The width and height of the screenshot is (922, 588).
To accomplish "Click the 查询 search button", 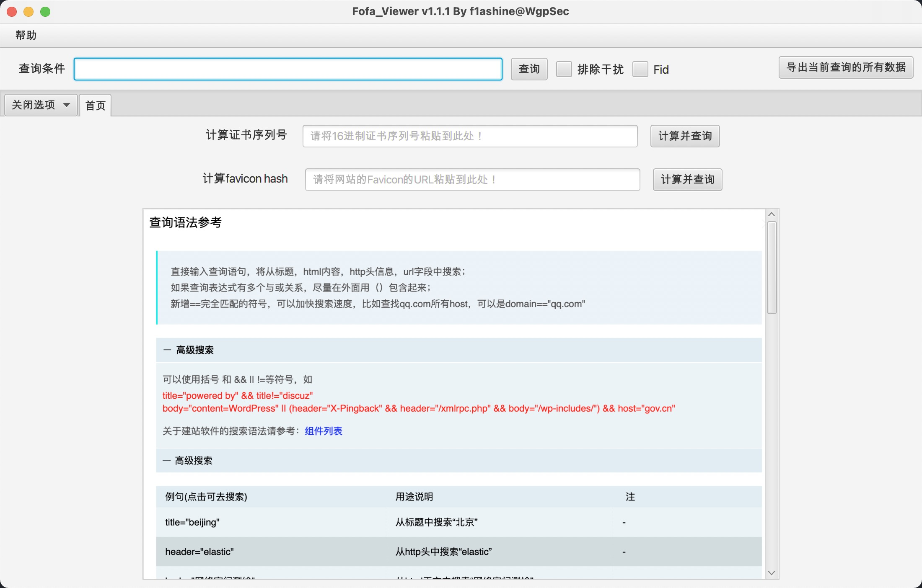I will pyautogui.click(x=528, y=69).
